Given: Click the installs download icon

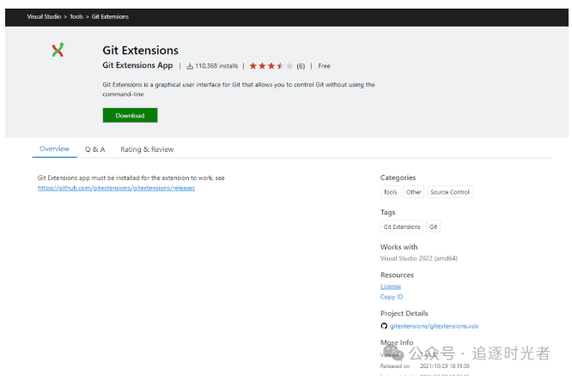Looking at the screenshot, I should pyautogui.click(x=190, y=66).
